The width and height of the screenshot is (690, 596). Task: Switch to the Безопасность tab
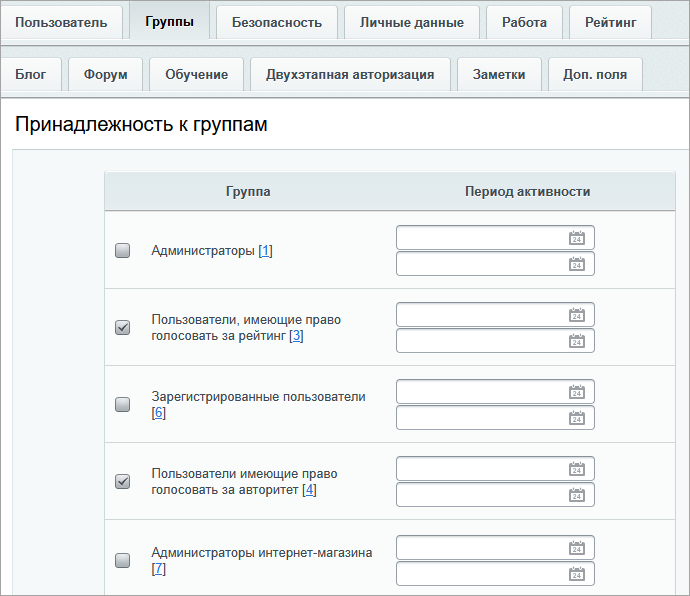[276, 22]
